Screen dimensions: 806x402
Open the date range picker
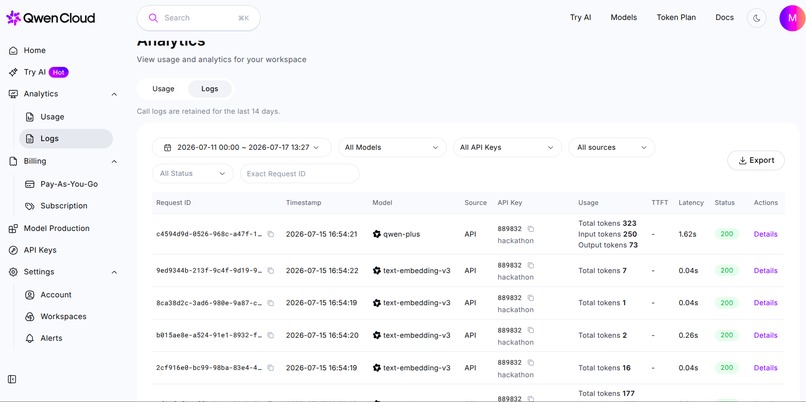point(242,148)
